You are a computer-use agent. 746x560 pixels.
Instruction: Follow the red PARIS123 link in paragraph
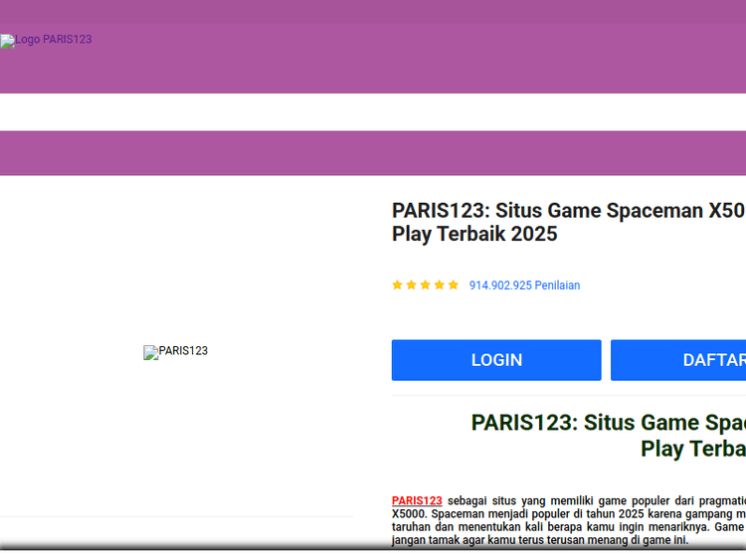point(417,501)
